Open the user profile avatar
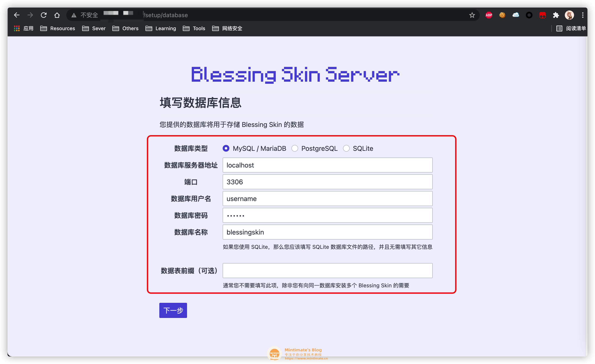 (x=569, y=15)
